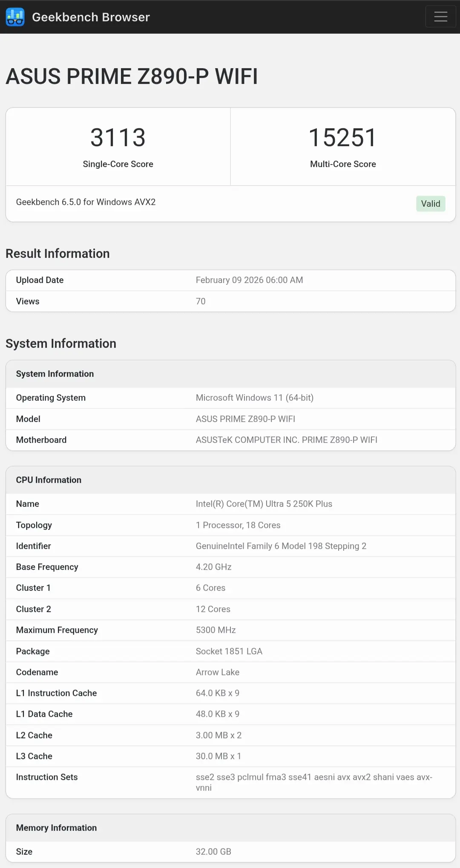The width and height of the screenshot is (460, 868).
Task: Click the ASUSTeK COMPUTER INC. motherboard value
Action: pyautogui.click(x=286, y=440)
